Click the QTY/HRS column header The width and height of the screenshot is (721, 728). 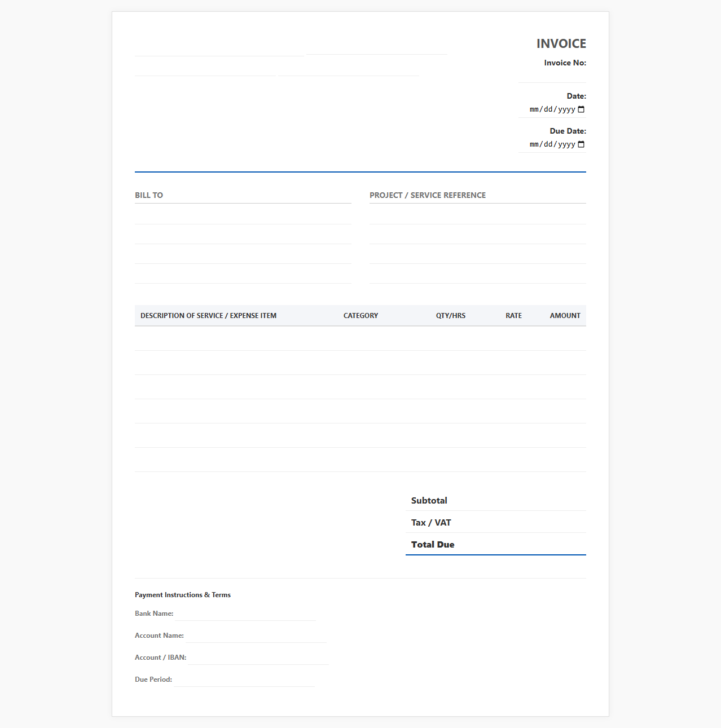click(451, 316)
